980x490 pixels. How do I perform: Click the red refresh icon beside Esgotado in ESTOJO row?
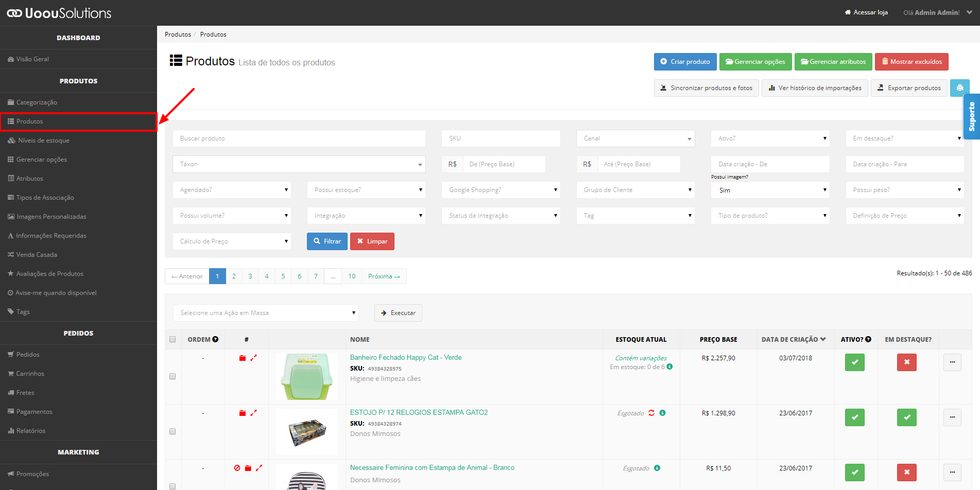[x=651, y=413]
